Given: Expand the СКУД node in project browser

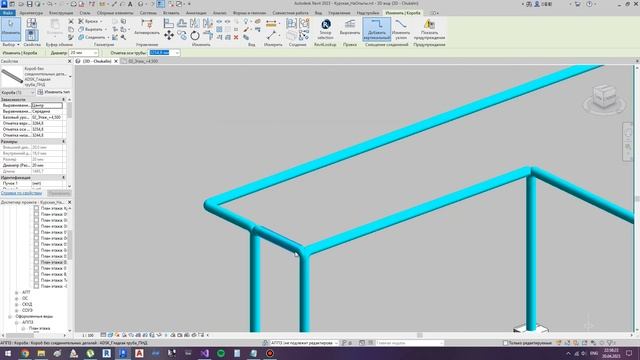Looking at the screenshot, I should [16, 304].
